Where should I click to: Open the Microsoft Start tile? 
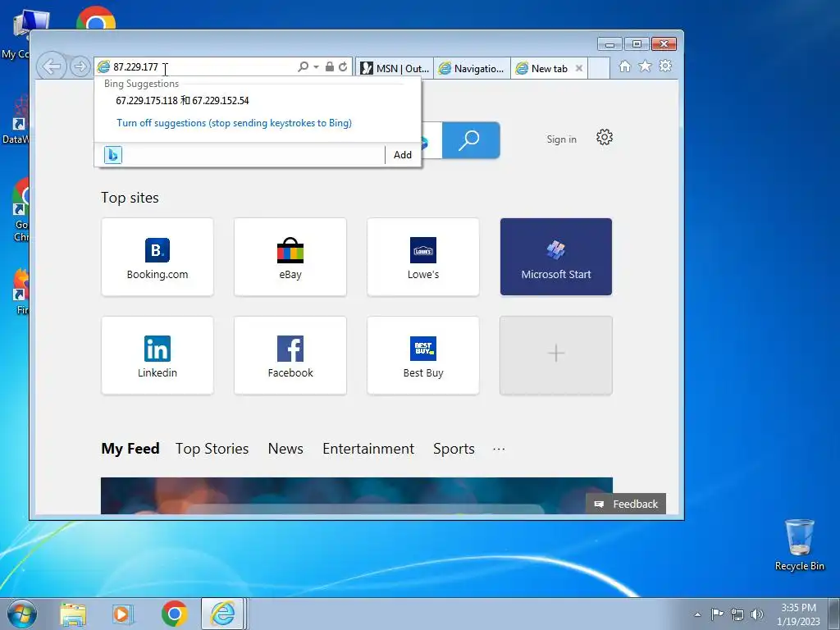[556, 257]
